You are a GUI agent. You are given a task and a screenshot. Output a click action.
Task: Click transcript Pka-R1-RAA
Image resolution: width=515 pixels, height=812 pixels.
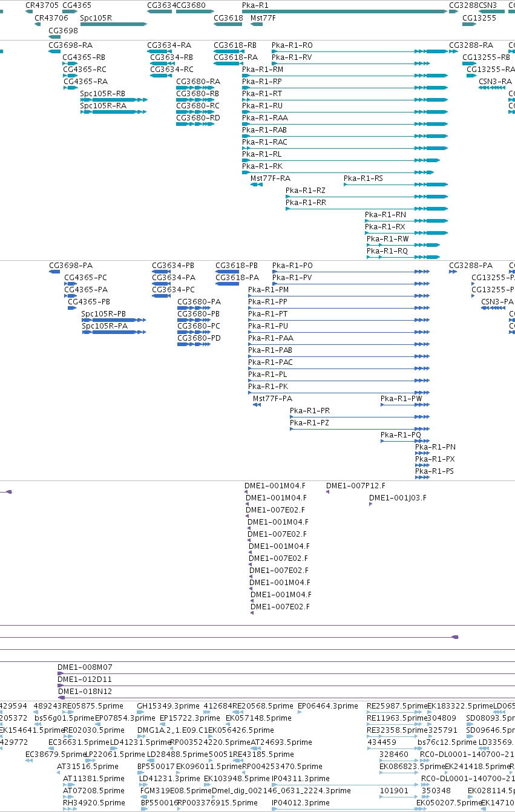click(x=265, y=118)
